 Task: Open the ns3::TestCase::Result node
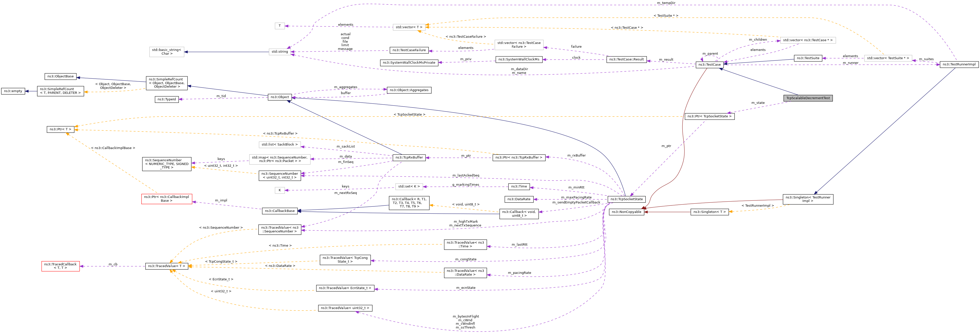[x=627, y=60]
